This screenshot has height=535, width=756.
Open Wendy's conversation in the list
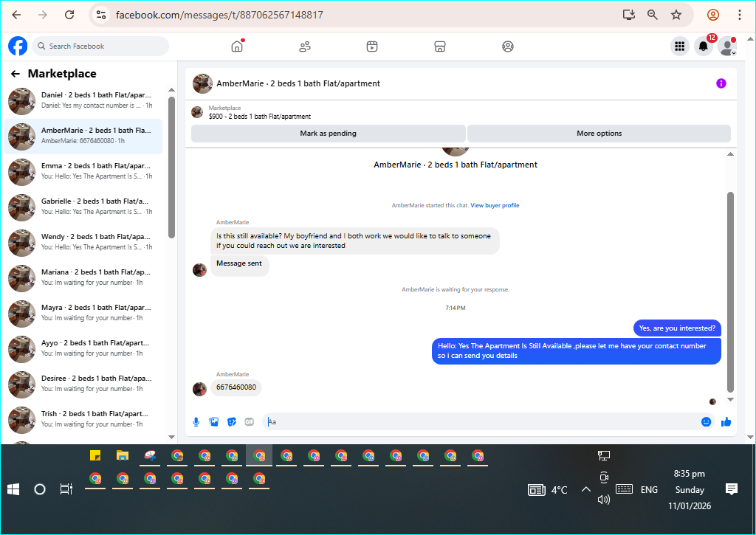tap(83, 243)
